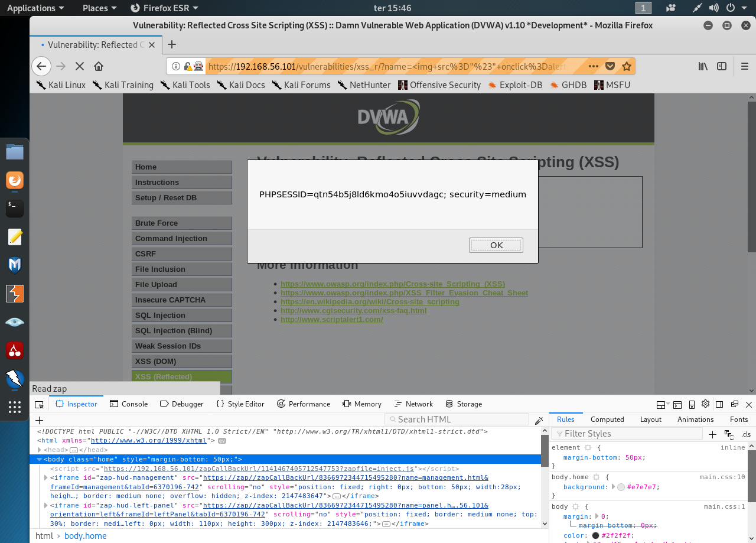Toggle the .cls class panel

point(746,434)
